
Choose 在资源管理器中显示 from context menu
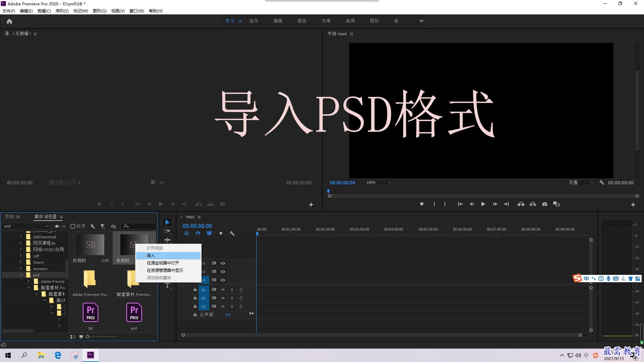pyautogui.click(x=168, y=270)
